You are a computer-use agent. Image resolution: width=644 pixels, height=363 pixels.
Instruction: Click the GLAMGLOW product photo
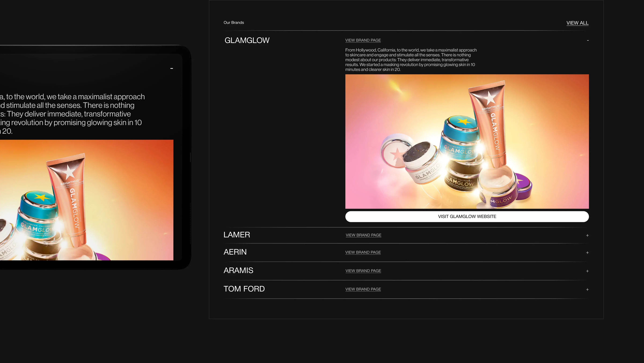(x=467, y=142)
